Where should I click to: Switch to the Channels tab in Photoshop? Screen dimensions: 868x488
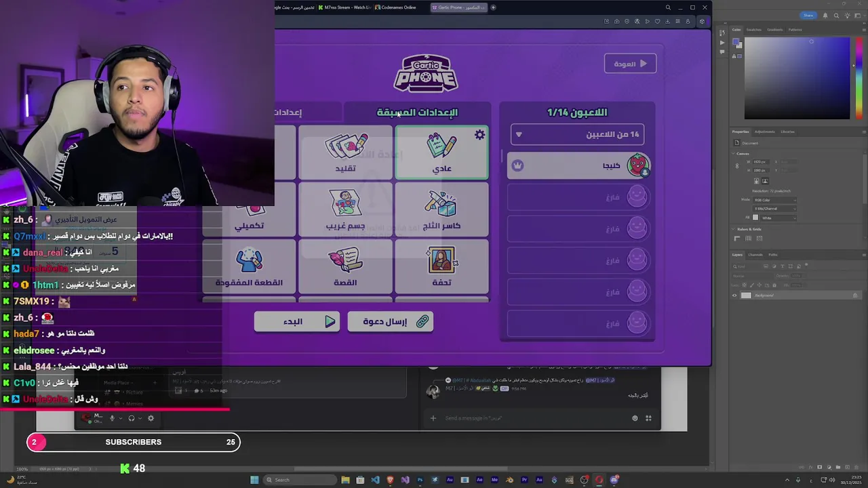click(755, 255)
